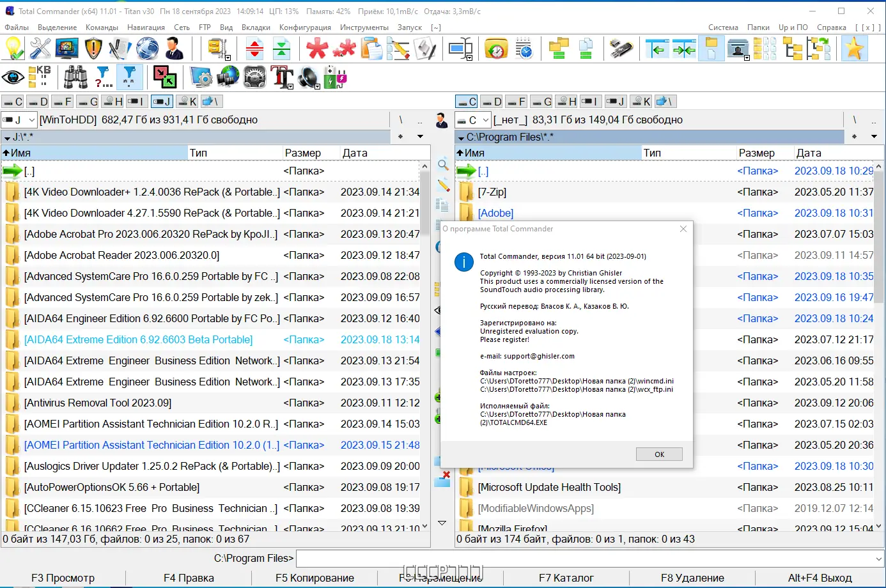The width and height of the screenshot is (886, 588).
Task: Switch right panel to drive J button
Action: [x=616, y=102]
